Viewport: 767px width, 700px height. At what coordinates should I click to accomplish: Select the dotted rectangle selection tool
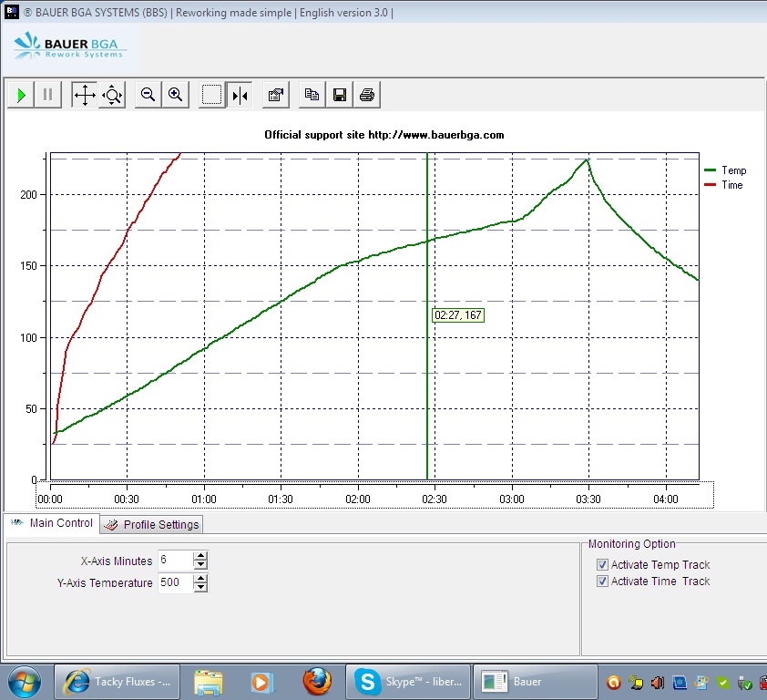(x=212, y=95)
